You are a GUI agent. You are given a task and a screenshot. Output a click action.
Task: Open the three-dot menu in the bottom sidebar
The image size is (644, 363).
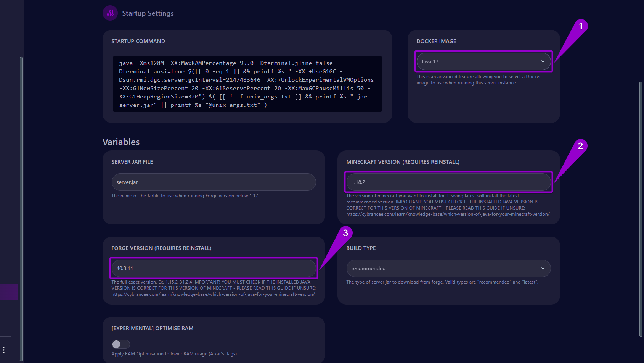click(4, 350)
